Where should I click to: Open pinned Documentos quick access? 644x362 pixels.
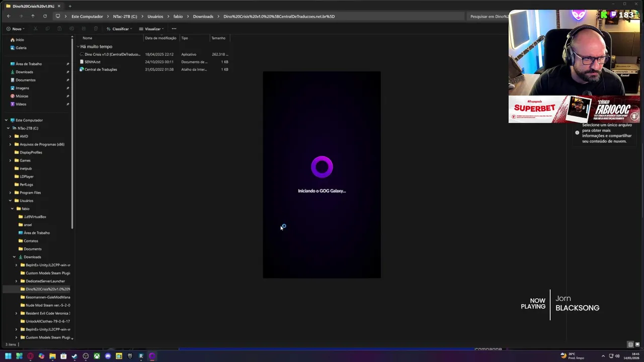[26, 80]
